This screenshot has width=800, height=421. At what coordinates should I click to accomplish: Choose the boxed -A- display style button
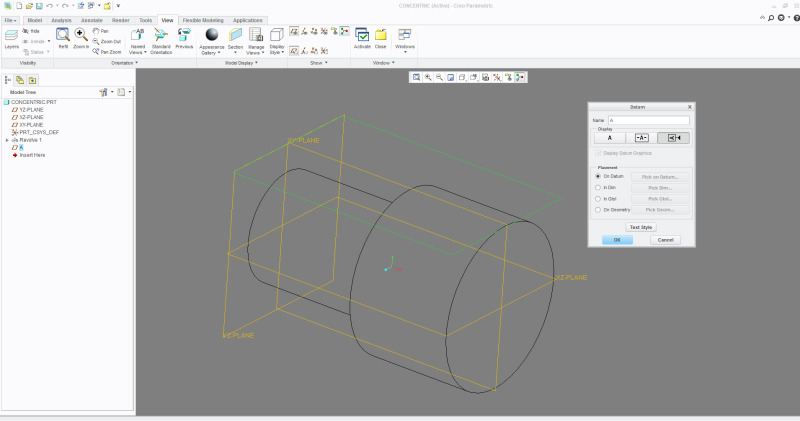(641, 138)
